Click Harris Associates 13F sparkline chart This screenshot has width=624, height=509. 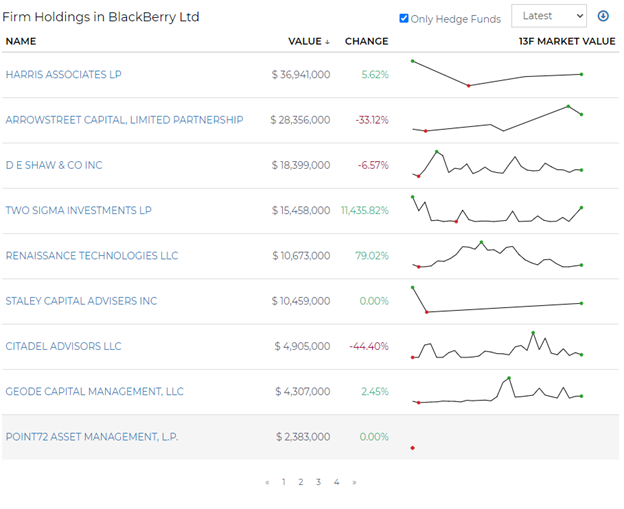pyautogui.click(x=497, y=74)
